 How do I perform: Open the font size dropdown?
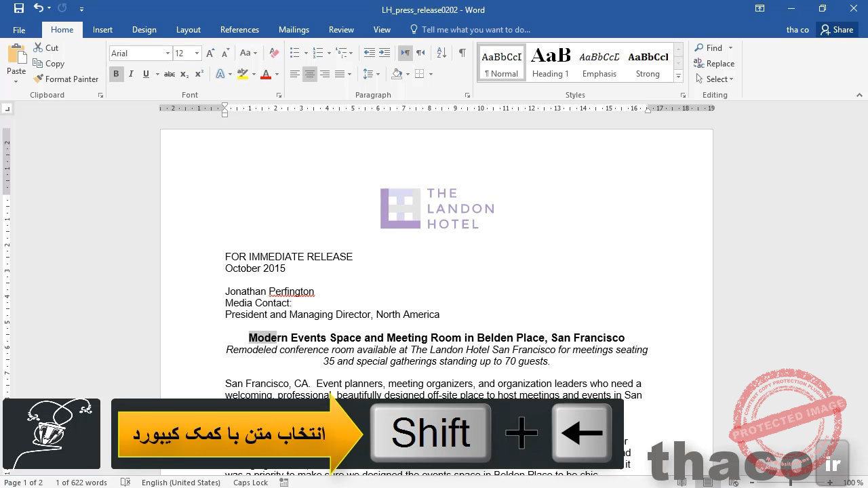[197, 53]
